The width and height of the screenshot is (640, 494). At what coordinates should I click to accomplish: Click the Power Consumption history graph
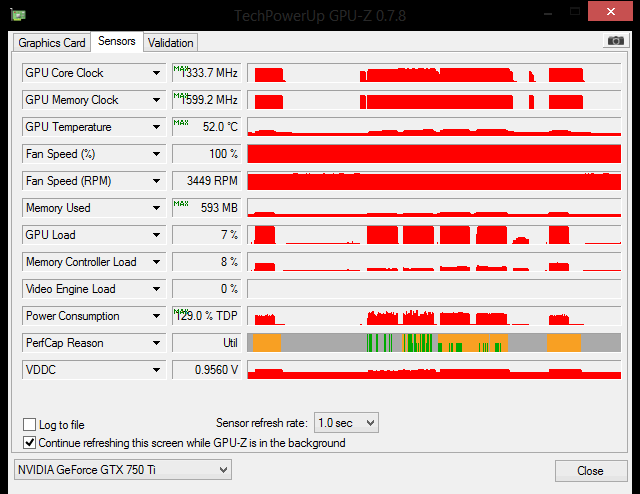coord(434,316)
